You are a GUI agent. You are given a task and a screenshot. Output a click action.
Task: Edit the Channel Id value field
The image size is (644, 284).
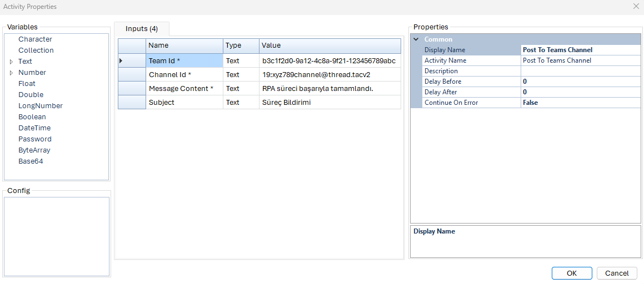(329, 75)
